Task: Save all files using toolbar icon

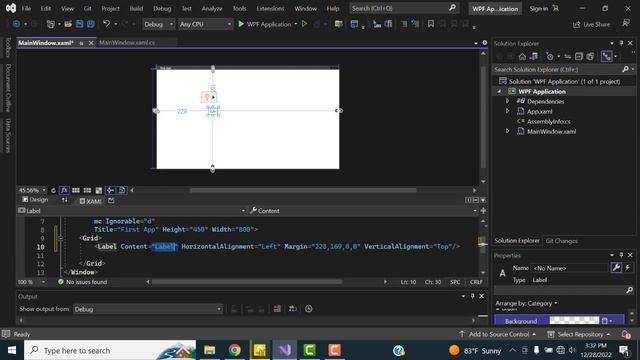Action: point(91,24)
